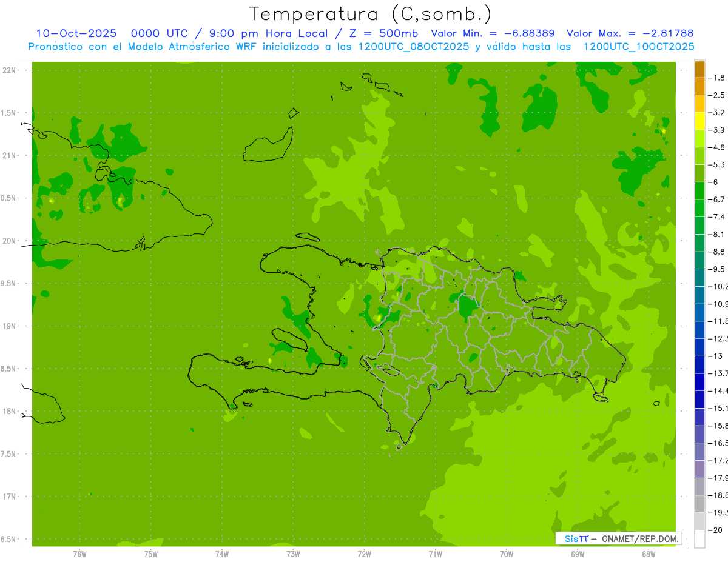Click the "70W" longitude axis label
This screenshot has height=562, width=728.
[x=506, y=554]
